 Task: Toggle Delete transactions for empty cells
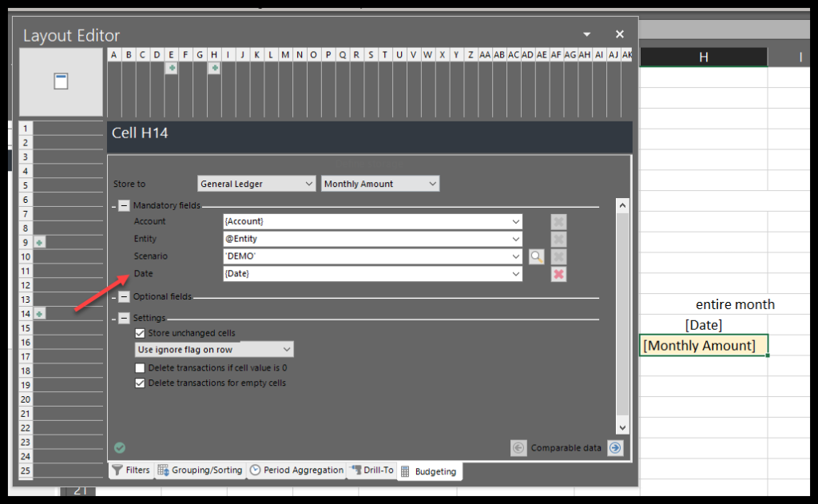coord(141,383)
